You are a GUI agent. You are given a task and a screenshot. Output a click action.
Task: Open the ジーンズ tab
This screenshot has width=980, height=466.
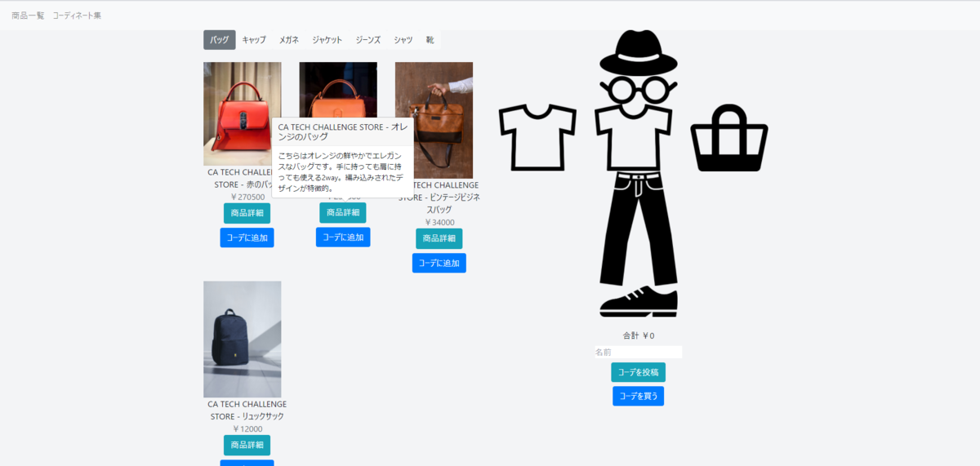pos(368,40)
